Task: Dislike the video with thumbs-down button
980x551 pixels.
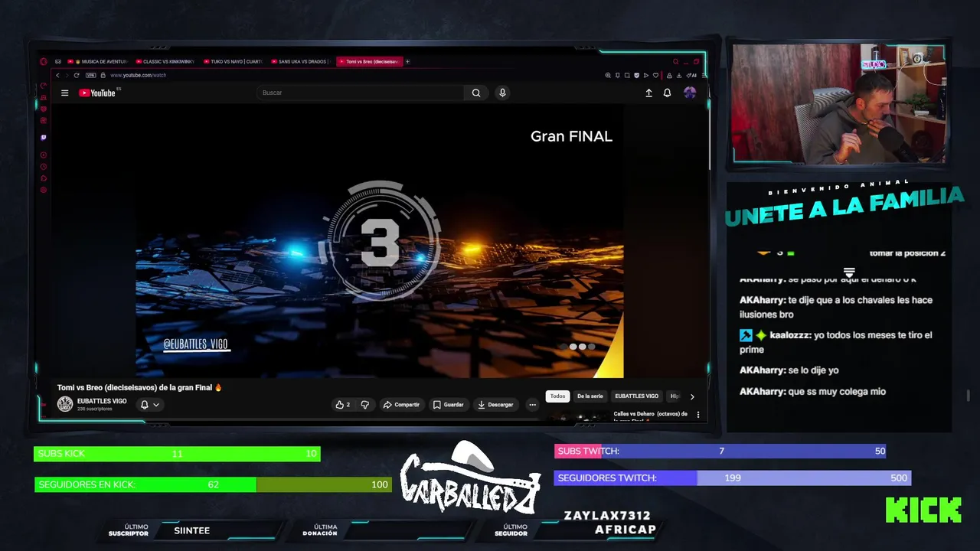Action: point(365,404)
